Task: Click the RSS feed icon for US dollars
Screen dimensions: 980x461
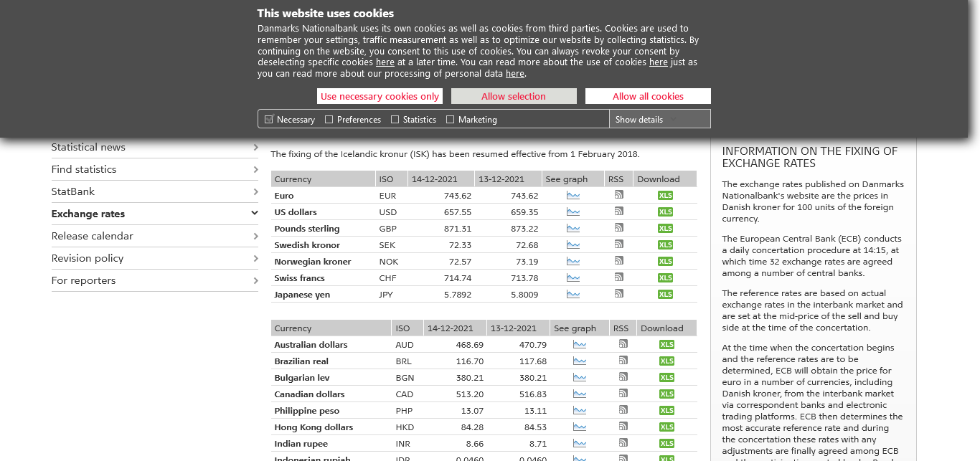Action: coord(618,212)
